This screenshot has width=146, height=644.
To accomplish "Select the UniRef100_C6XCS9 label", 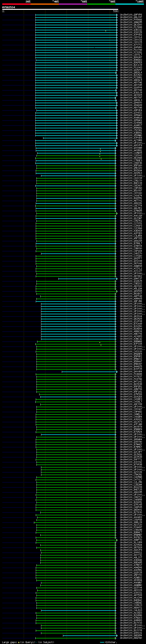I will coord(131,178).
